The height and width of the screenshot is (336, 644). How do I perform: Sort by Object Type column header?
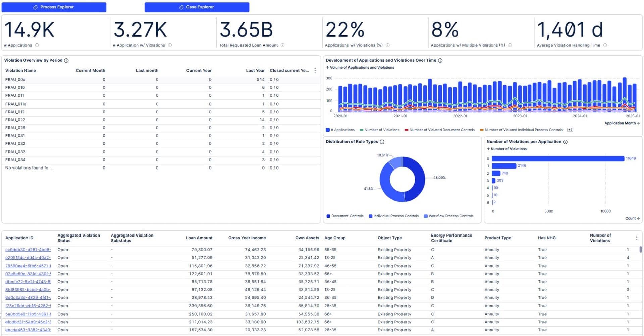coord(389,238)
